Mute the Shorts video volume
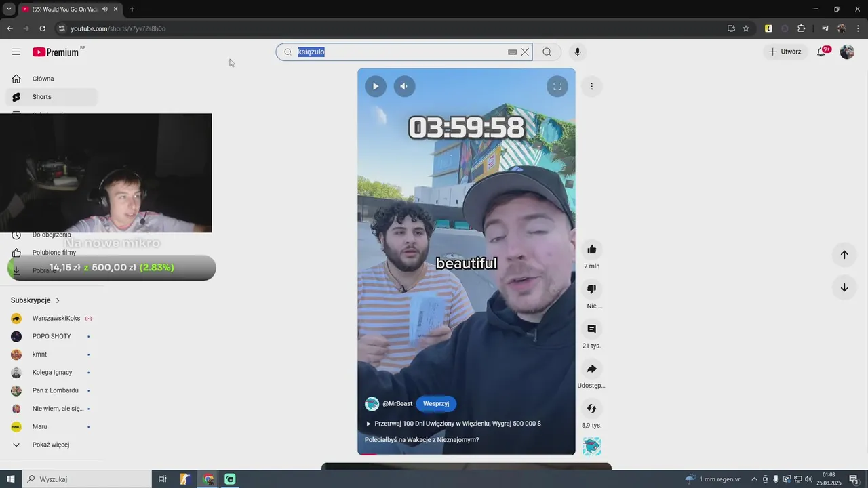 point(404,86)
